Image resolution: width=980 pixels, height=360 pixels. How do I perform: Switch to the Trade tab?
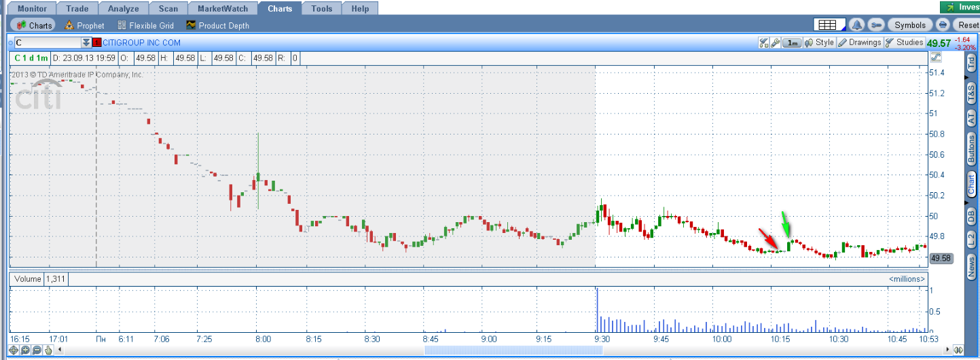[77, 9]
